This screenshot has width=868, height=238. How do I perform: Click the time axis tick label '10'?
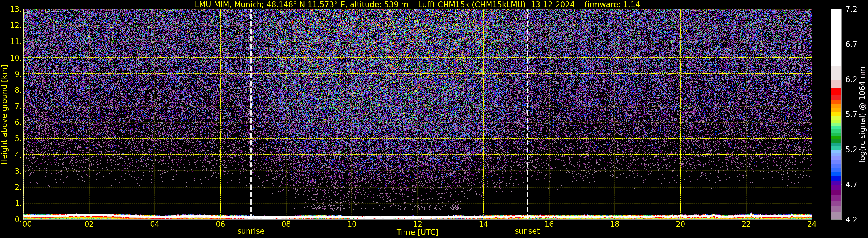[x=352, y=224]
